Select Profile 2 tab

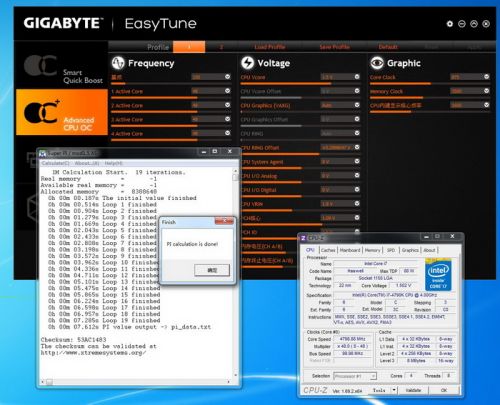tap(221, 47)
